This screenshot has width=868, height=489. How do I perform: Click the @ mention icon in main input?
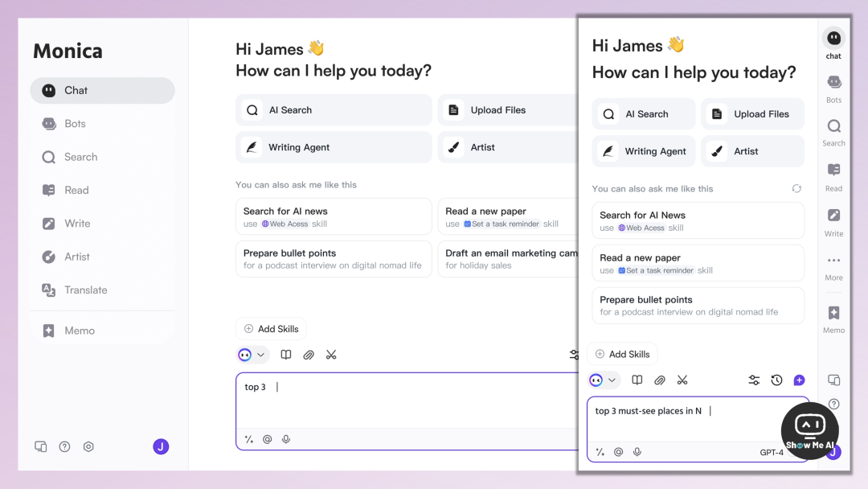click(268, 439)
